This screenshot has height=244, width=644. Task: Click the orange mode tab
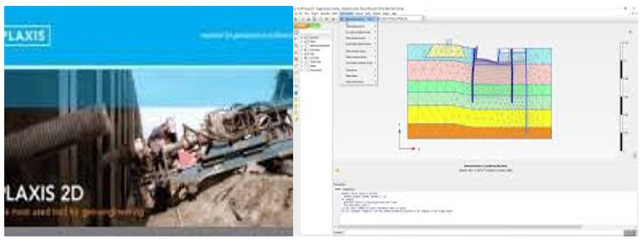click(302, 26)
